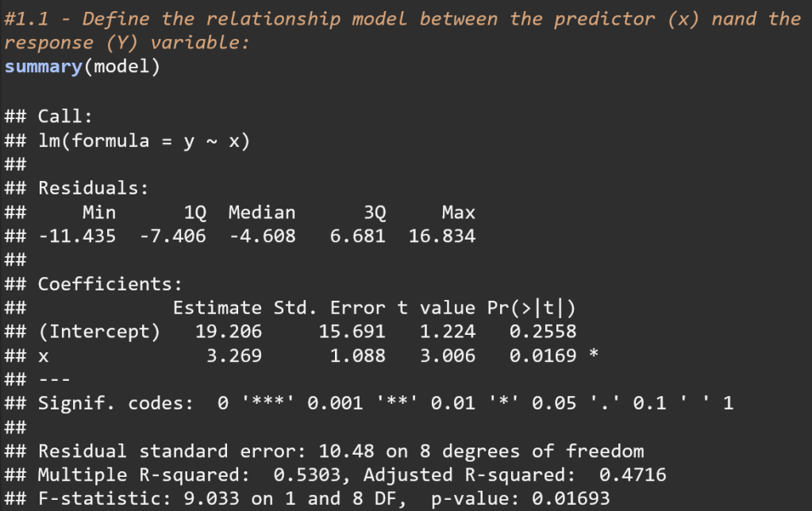Click the x coefficient estimate 3.269
This screenshot has width=812, height=511.
click(233, 355)
